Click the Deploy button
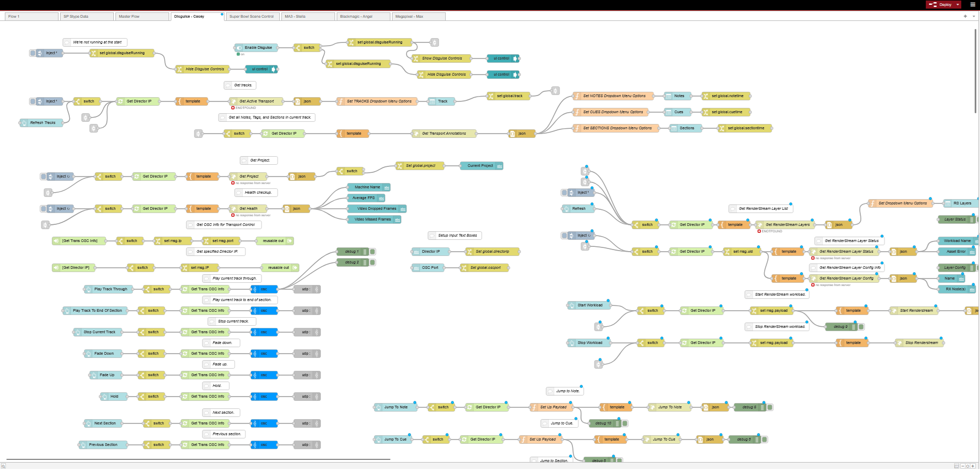The height and width of the screenshot is (476, 980). click(940, 4)
